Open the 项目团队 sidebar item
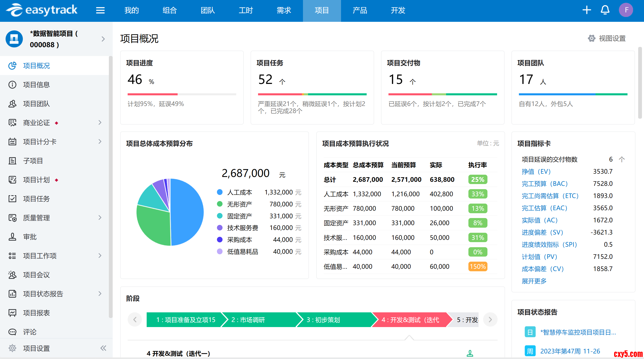 click(36, 104)
